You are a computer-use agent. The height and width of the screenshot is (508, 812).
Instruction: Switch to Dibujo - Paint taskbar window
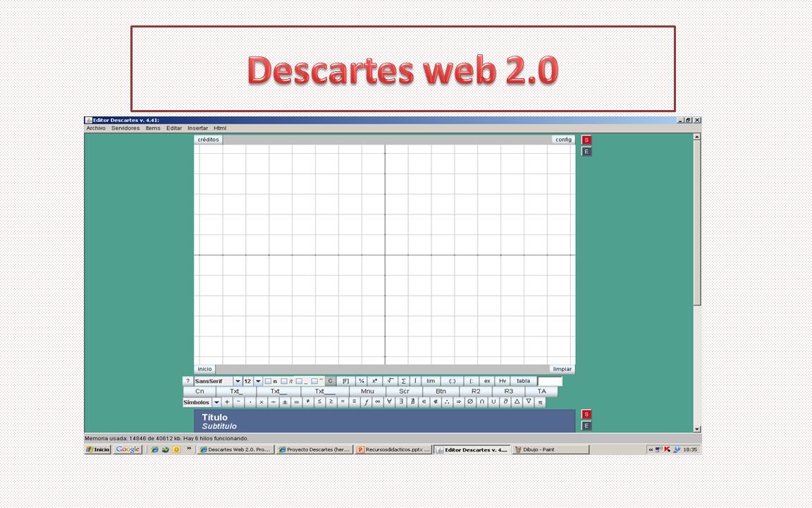(x=550, y=449)
